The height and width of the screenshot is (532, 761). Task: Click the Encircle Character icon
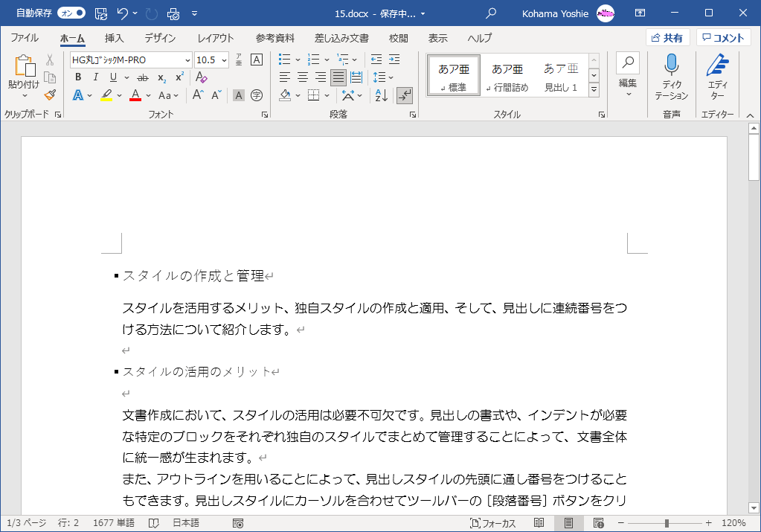tap(257, 95)
